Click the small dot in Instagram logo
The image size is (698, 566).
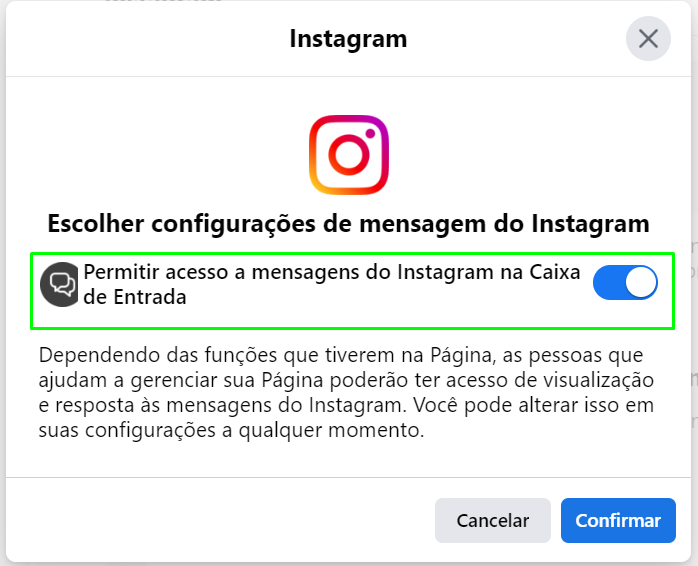pyautogui.click(x=370, y=133)
